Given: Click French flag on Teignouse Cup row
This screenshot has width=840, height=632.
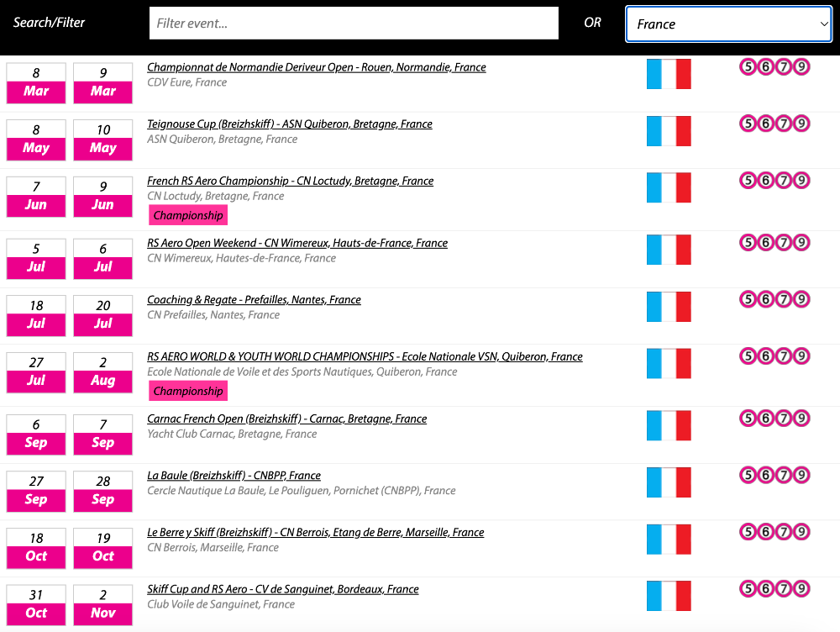Looking at the screenshot, I should click(x=669, y=131).
